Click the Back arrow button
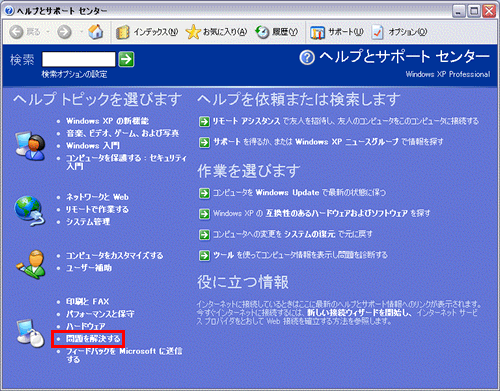This screenshot has width=500, height=391. (16, 32)
